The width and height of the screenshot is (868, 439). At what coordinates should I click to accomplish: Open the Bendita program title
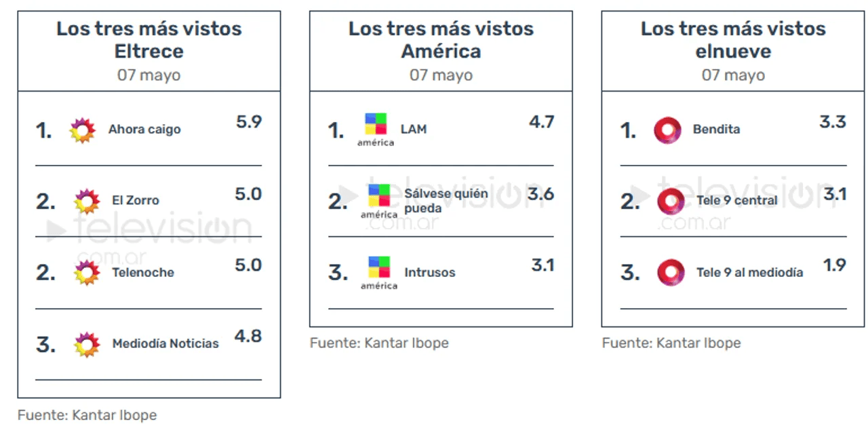tap(716, 129)
